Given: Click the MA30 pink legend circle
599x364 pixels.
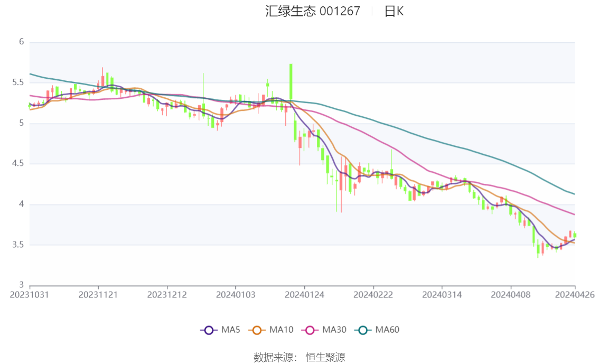Looking at the screenshot, I should [x=310, y=330].
